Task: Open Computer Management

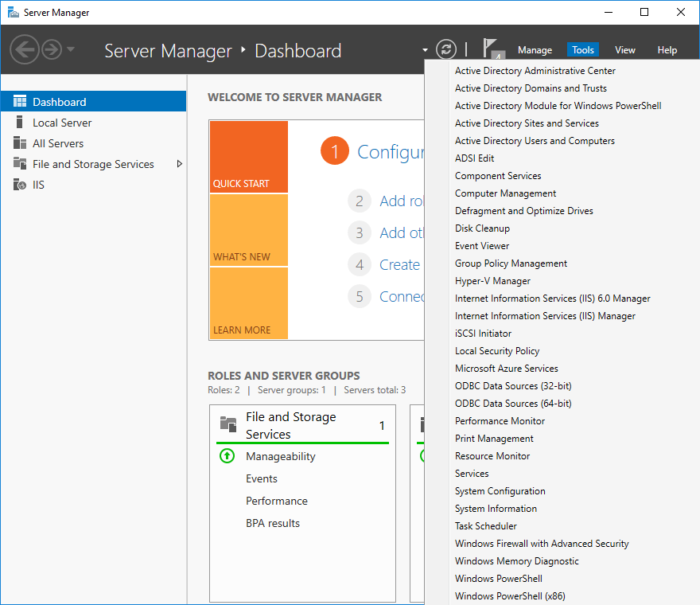Action: 505,193
